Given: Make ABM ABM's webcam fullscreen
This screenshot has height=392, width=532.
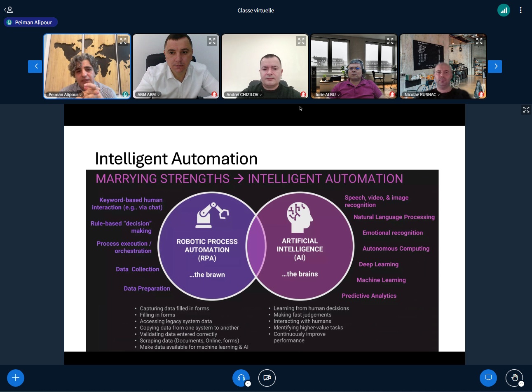Looking at the screenshot, I should tap(212, 41).
